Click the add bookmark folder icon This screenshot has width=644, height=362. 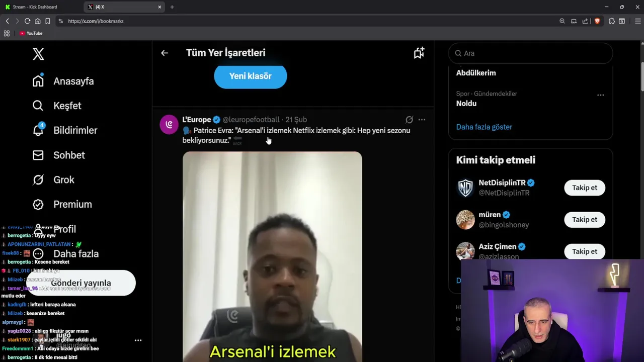[x=419, y=53]
